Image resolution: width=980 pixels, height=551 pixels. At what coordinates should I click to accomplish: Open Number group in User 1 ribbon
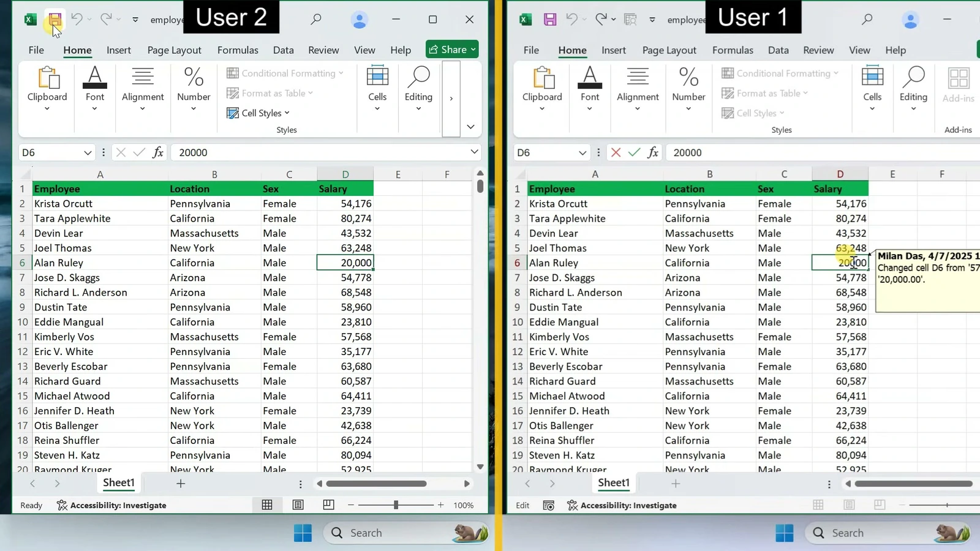point(688,89)
